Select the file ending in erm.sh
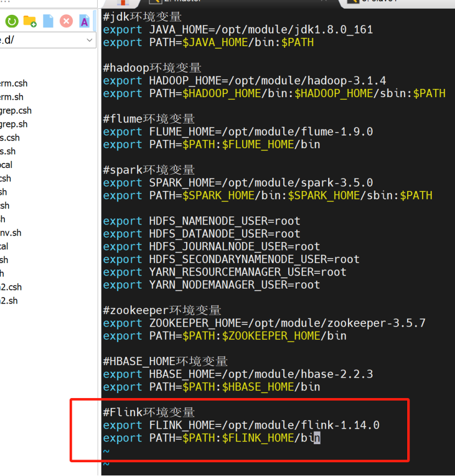The height and width of the screenshot is (476, 455). [x=12, y=97]
